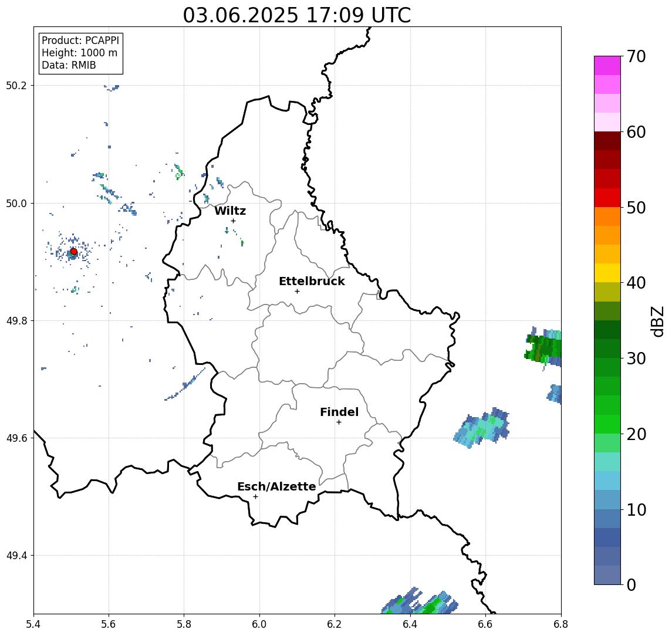Click the longitude 5.8 axis label

click(x=184, y=624)
